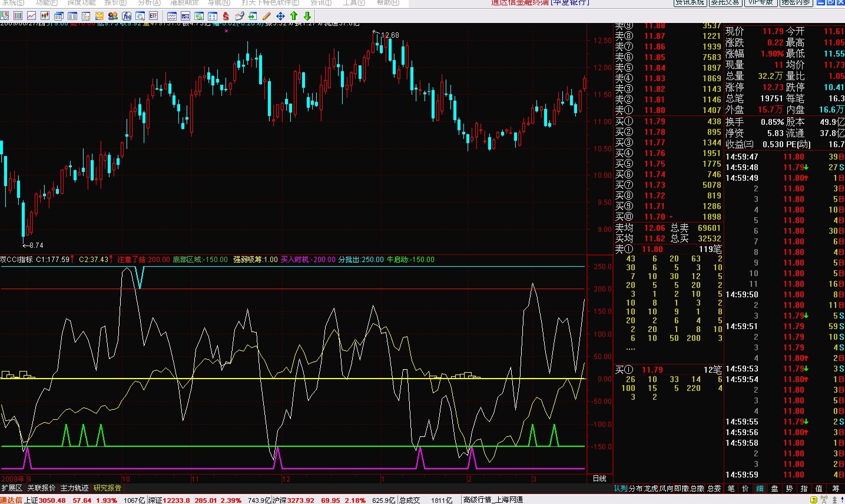
Task: Click the RSI indicator toolbar icon
Action: click(x=185, y=16)
